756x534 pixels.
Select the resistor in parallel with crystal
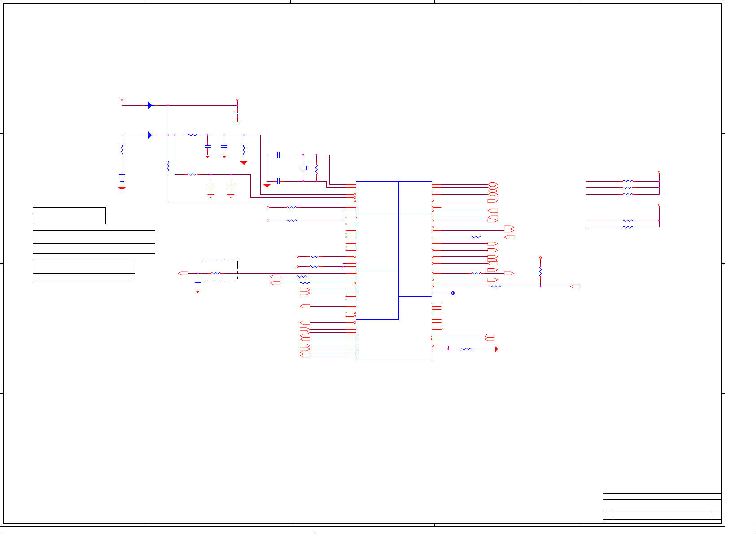[x=316, y=169]
